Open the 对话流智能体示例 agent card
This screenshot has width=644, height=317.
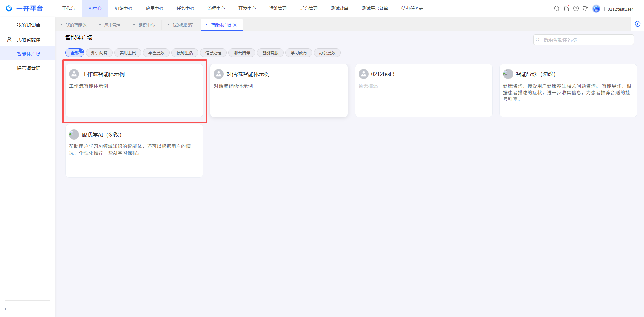tap(279, 91)
